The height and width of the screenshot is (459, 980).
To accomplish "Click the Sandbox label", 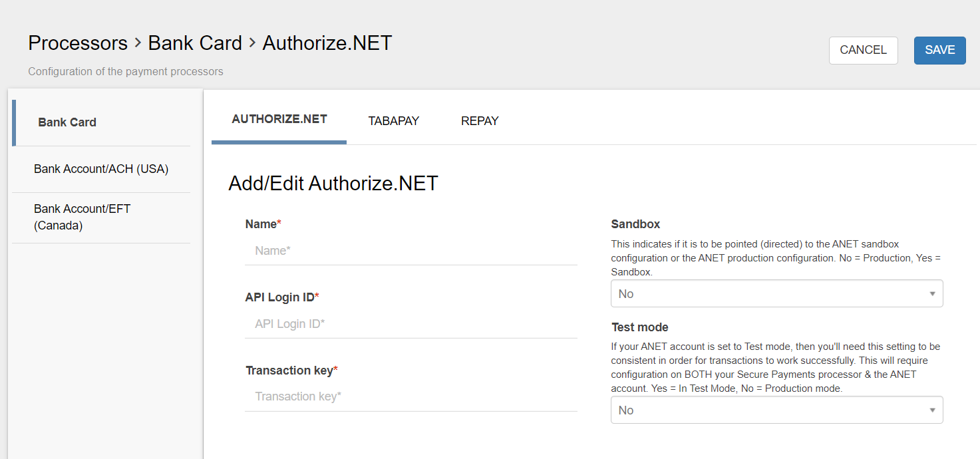I will [x=635, y=224].
